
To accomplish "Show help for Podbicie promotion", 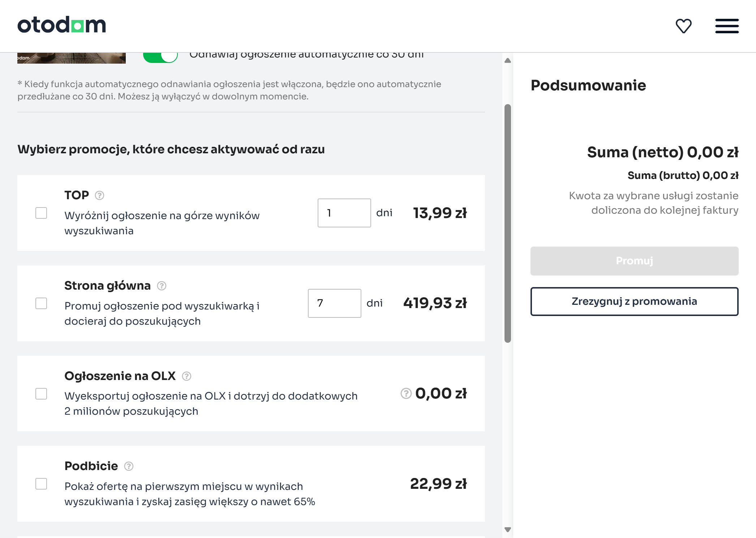I will (129, 466).
